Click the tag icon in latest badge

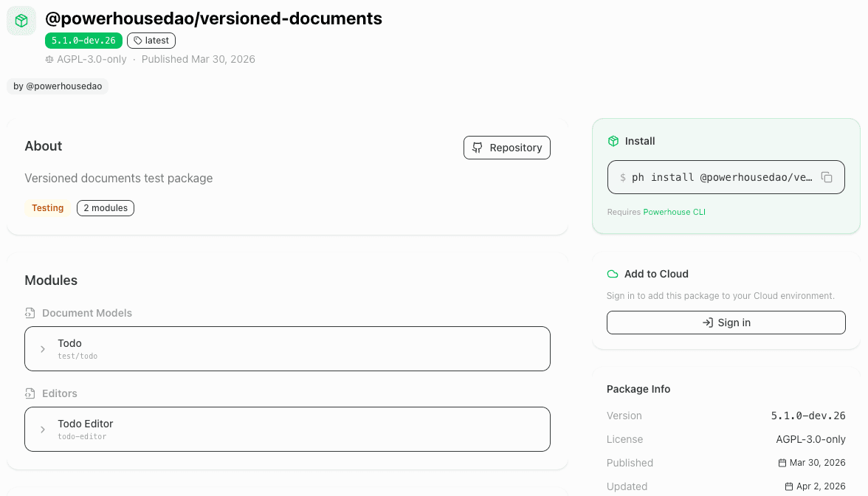(x=138, y=41)
